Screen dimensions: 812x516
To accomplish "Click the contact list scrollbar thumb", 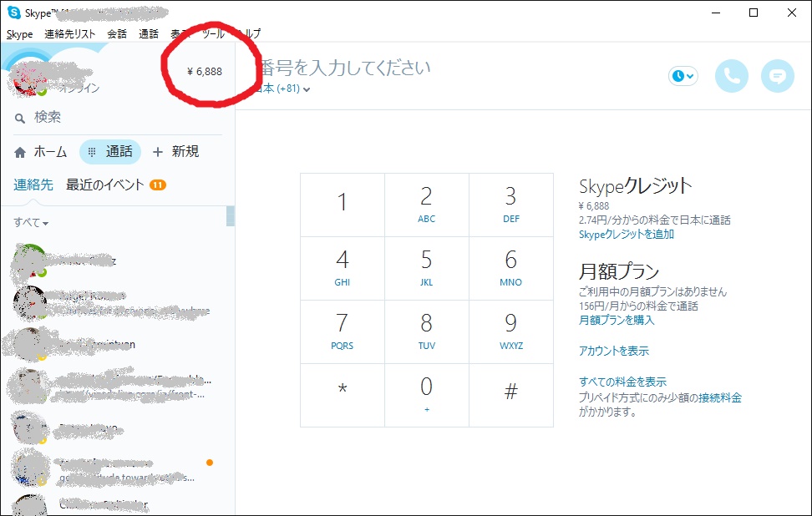I will 231,216.
